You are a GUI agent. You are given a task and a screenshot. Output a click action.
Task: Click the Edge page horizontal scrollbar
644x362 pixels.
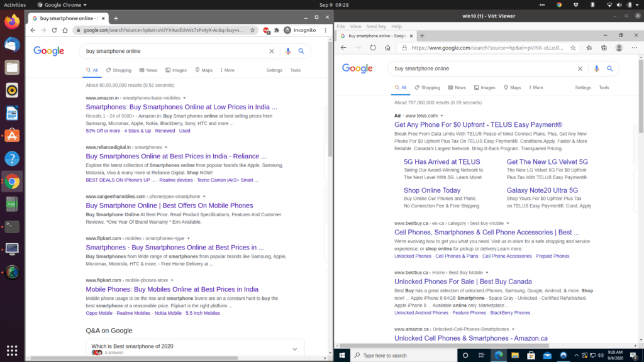click(x=445, y=346)
